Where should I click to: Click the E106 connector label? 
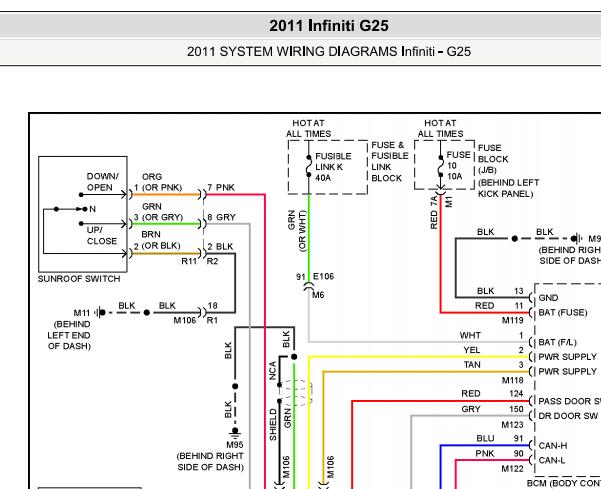click(x=323, y=276)
